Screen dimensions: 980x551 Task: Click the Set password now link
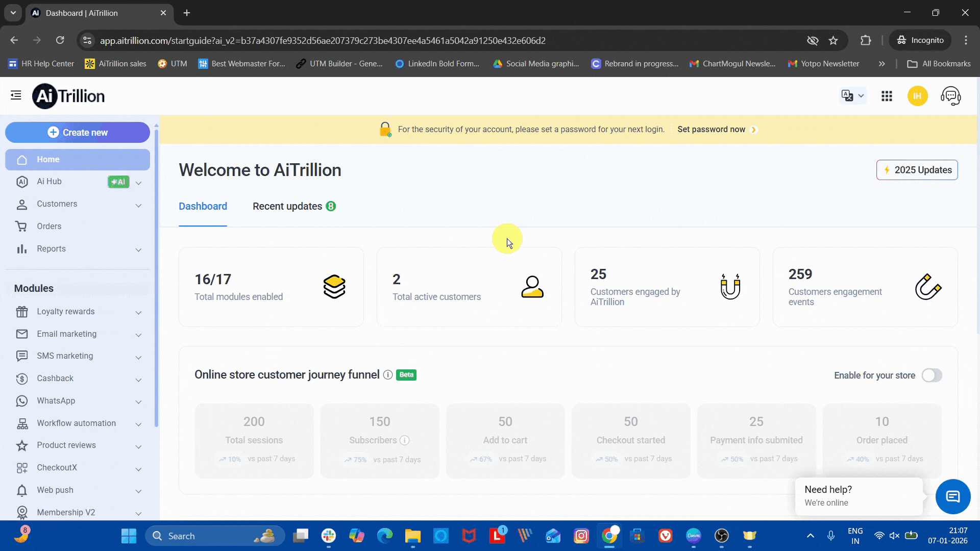click(x=711, y=130)
